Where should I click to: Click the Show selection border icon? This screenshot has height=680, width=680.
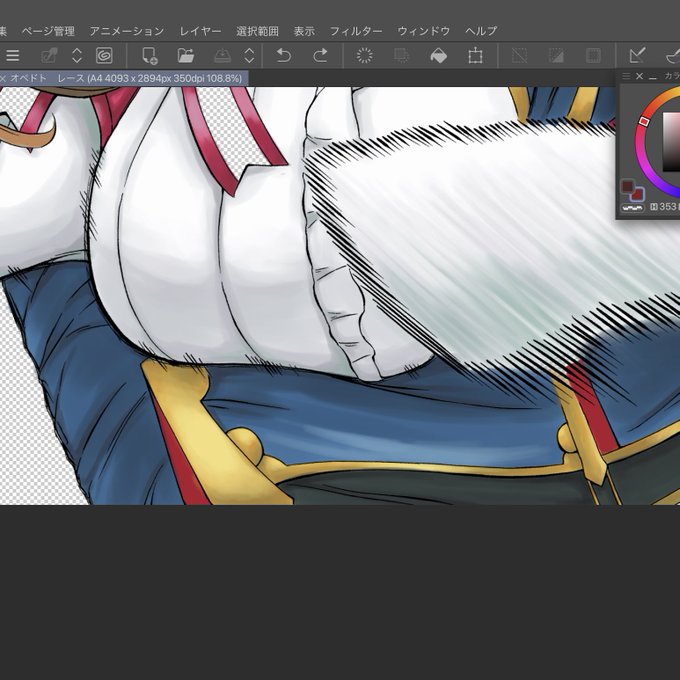(593, 56)
